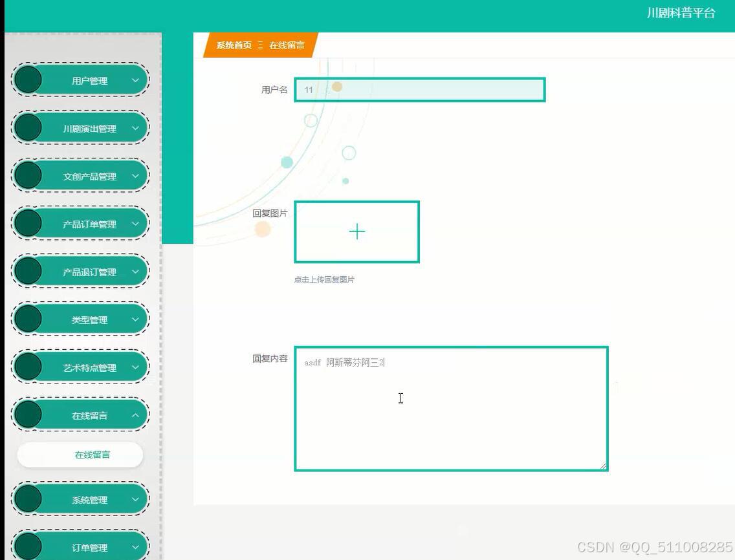Open the 用户管理 menu item
The width and height of the screenshot is (735, 560).
click(x=80, y=80)
